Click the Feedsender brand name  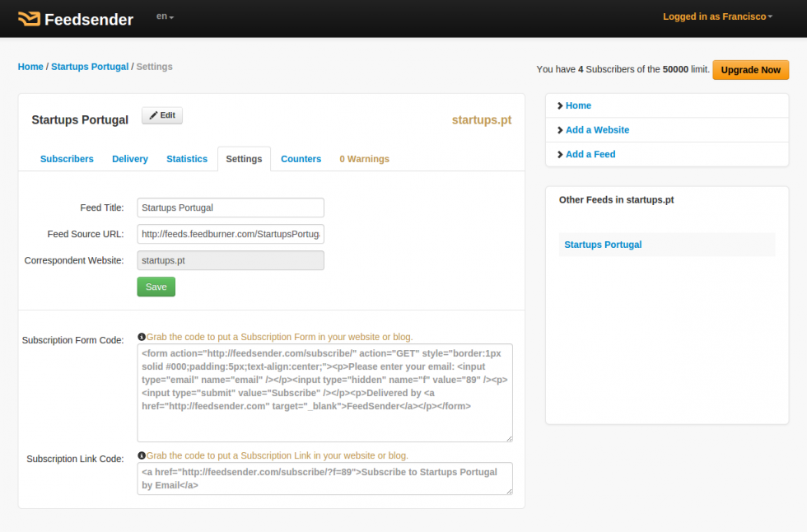coord(89,20)
